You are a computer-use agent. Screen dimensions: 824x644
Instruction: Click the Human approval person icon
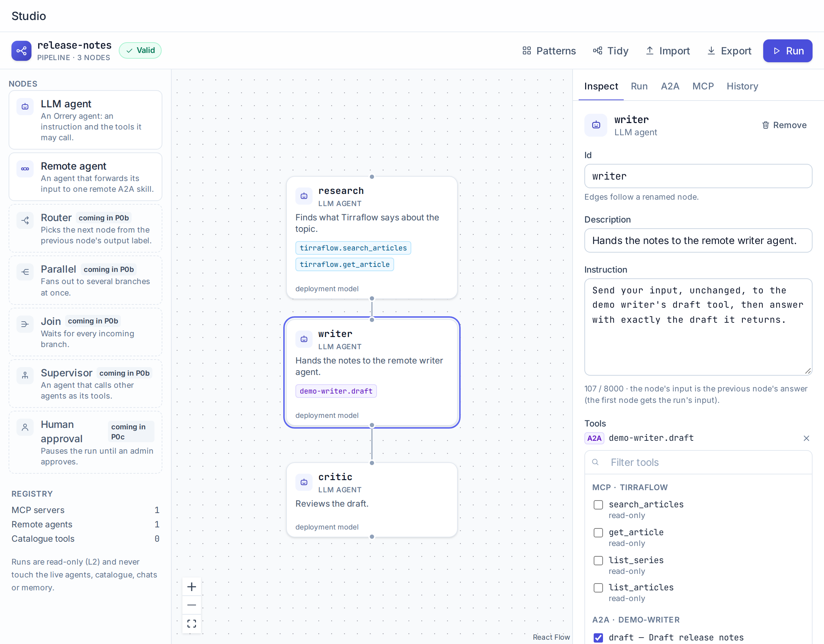point(25,427)
